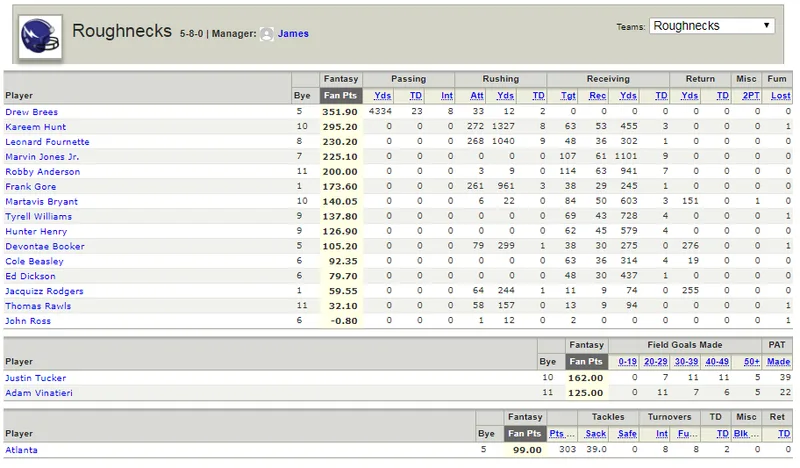
Task: Open Adam Vinatieri kicker page
Action: click(39, 393)
